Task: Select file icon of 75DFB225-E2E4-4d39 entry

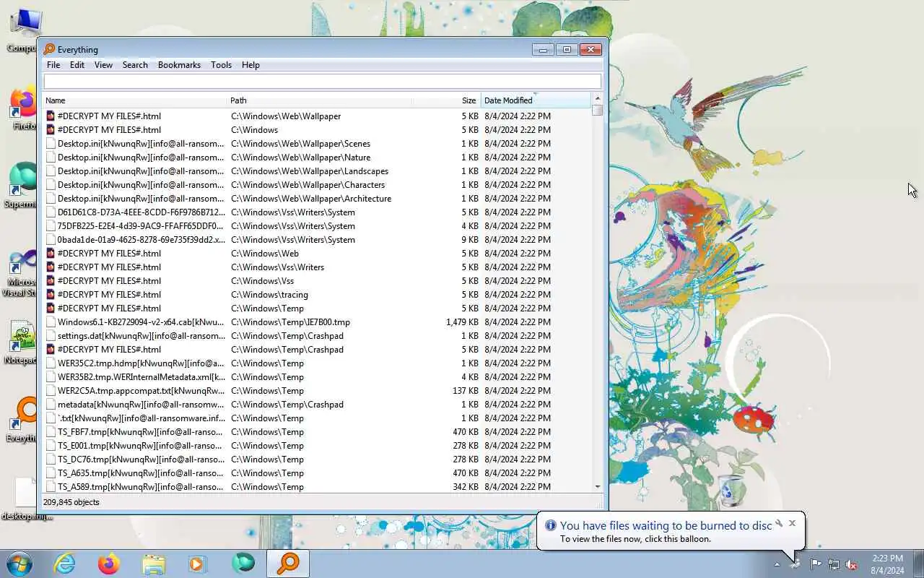Action: (51, 225)
